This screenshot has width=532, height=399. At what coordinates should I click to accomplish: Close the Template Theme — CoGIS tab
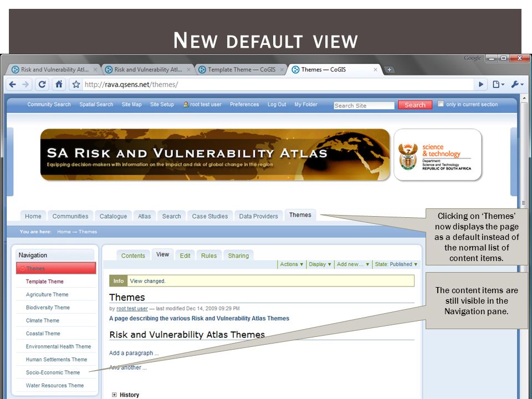point(282,70)
